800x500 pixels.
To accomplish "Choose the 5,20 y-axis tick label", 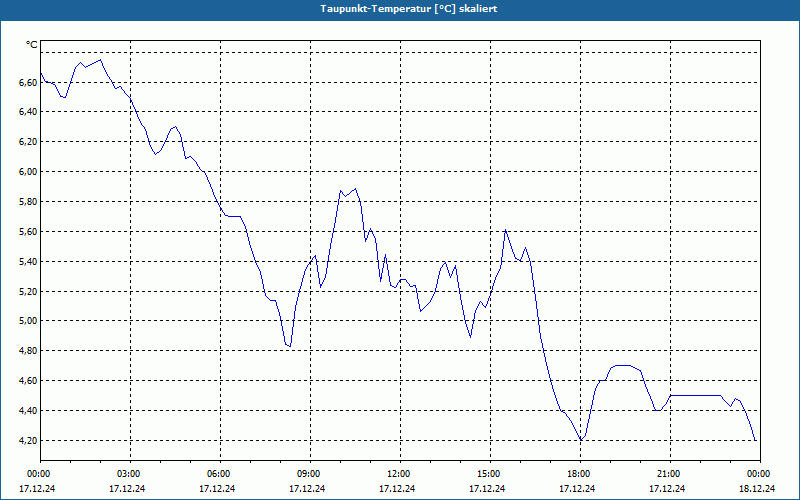I will click(29, 291).
